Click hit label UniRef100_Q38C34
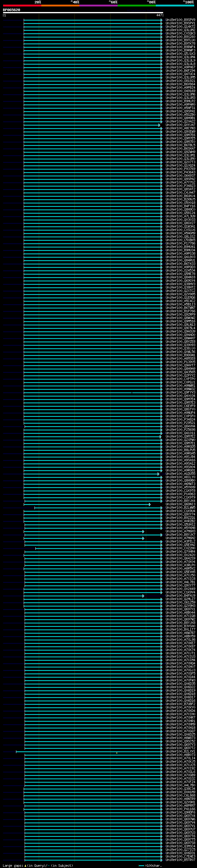 [x=180, y=789]
